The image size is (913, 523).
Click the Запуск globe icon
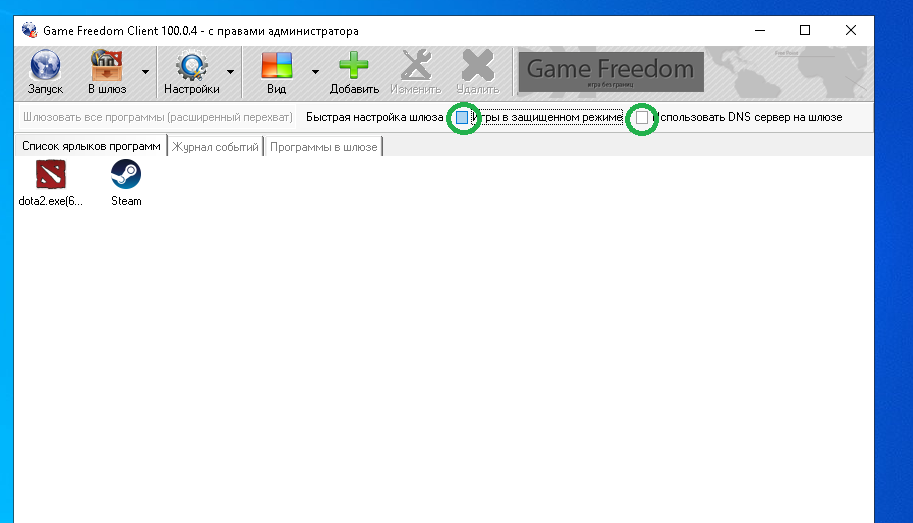(x=45, y=65)
